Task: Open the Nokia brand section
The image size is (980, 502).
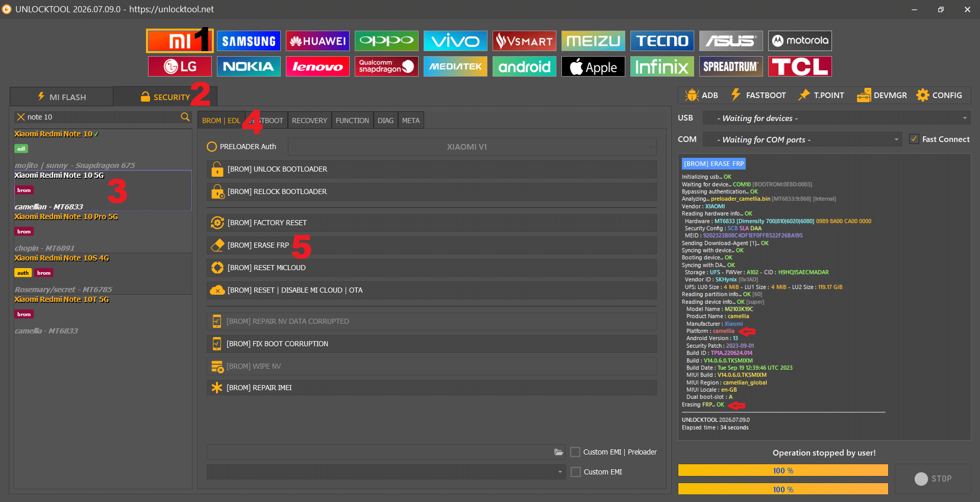Action: (x=249, y=66)
